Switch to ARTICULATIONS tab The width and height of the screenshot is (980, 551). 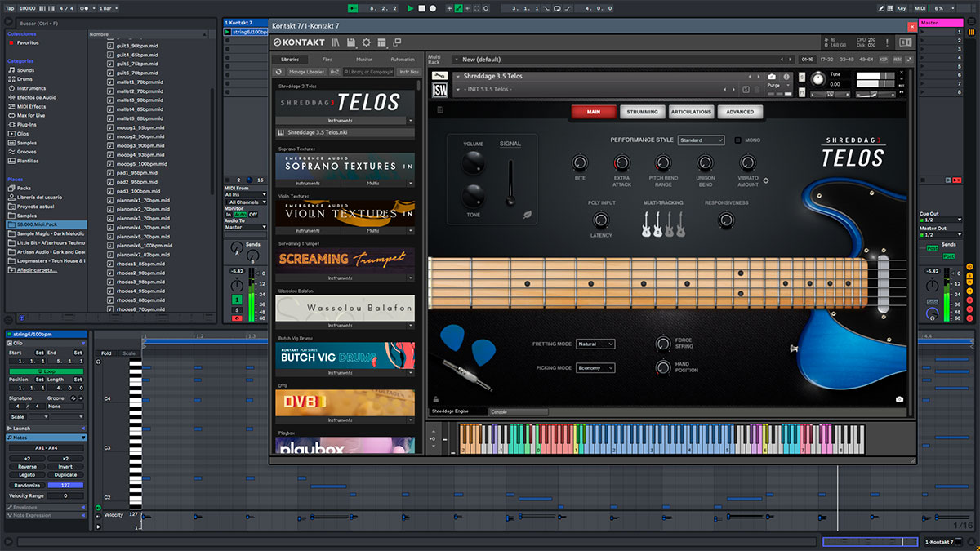tap(691, 112)
